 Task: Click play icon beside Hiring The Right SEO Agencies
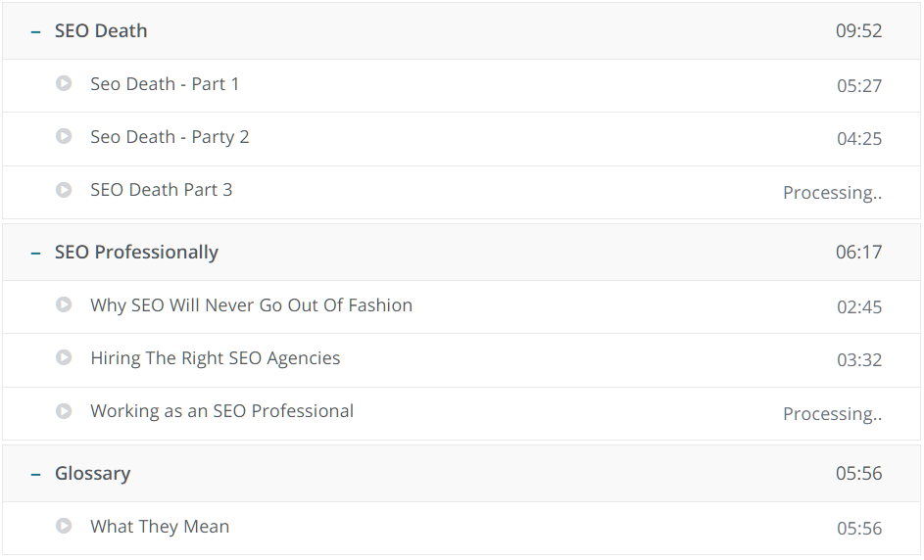click(64, 357)
